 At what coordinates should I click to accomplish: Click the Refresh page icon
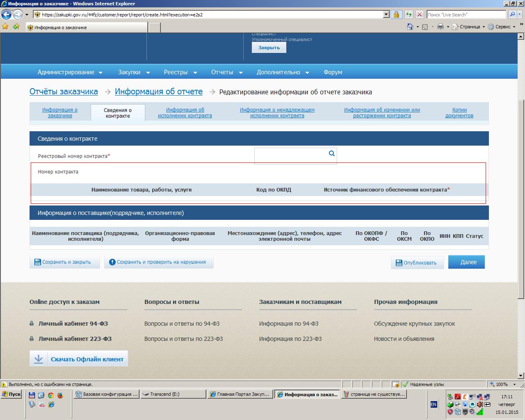pyautogui.click(x=409, y=15)
